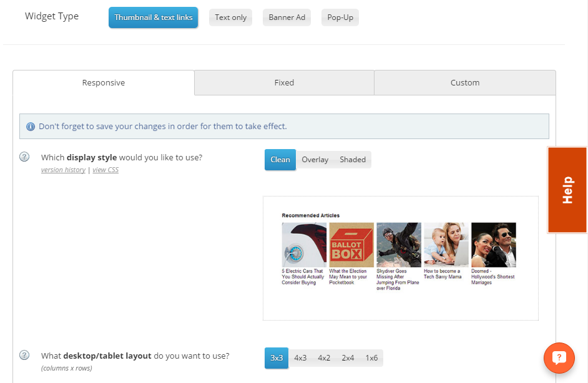
Task: Click help icon beside display style question
Action: pos(24,157)
